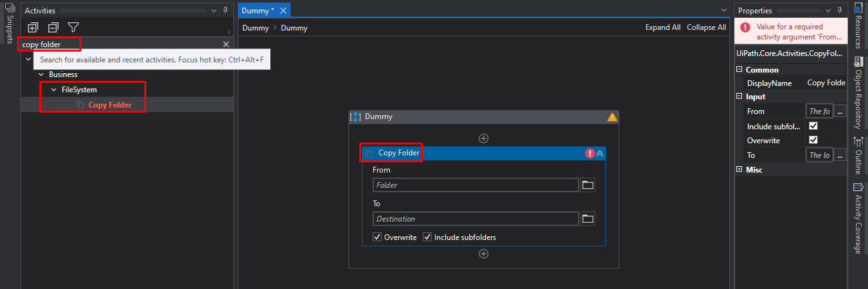Screen dimensions: 868x289
Task: Click the Copy Folder activity icon in designer
Action: click(x=368, y=153)
